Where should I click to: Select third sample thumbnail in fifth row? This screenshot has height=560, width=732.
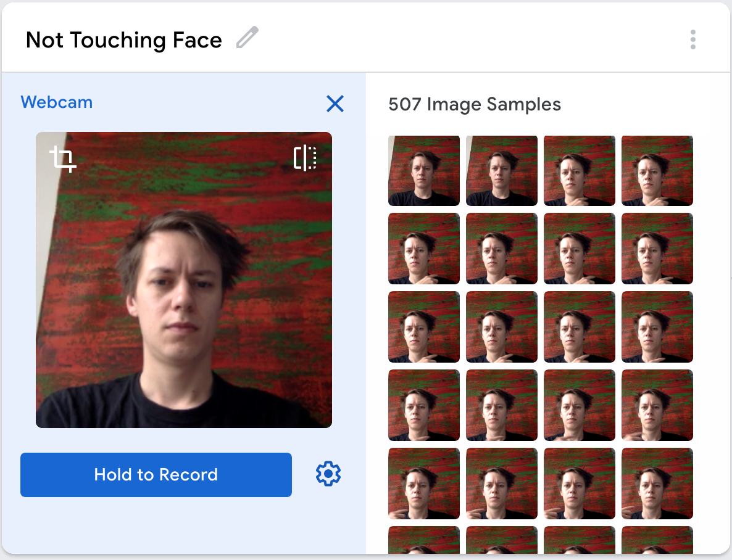580,484
